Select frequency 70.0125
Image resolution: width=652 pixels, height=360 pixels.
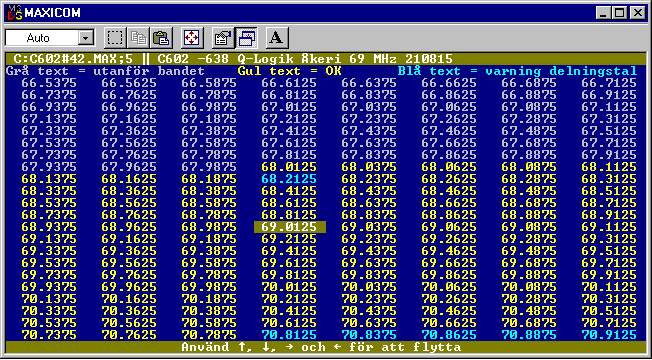click(x=289, y=287)
